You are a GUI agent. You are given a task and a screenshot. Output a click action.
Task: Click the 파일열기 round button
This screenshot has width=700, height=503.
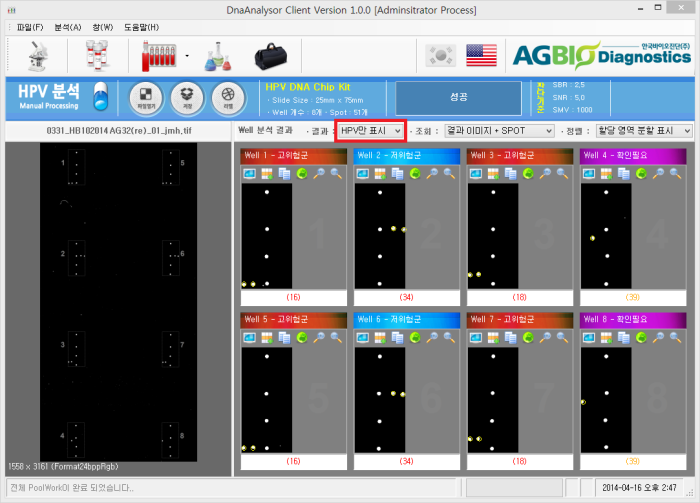click(146, 97)
